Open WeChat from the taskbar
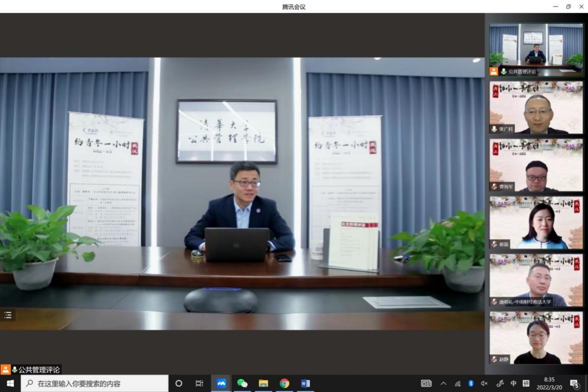 click(x=242, y=383)
